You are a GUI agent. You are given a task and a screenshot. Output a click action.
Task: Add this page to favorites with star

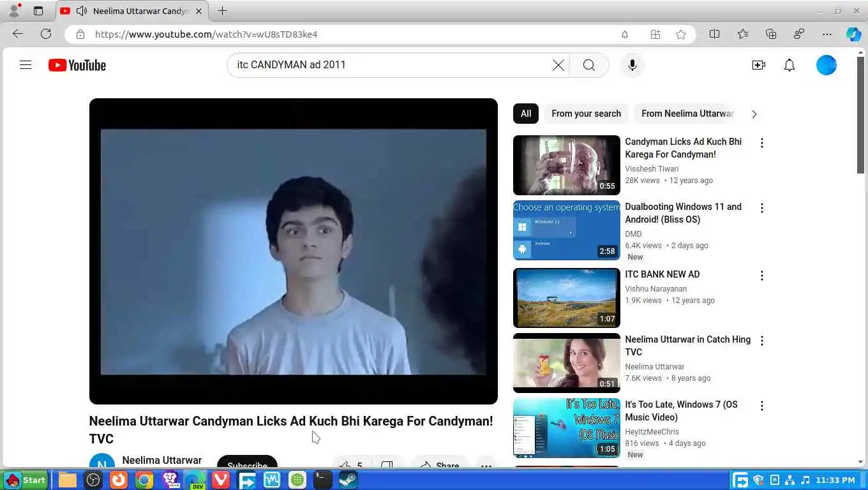(681, 34)
